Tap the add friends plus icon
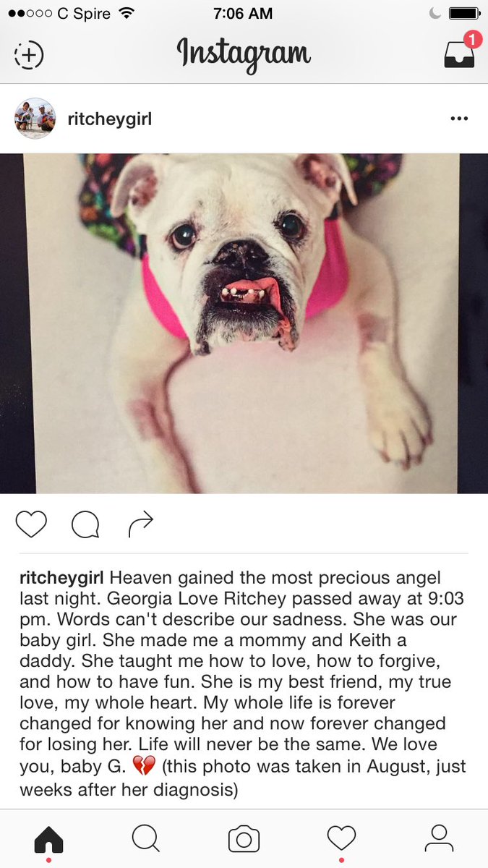Image resolution: width=488 pixels, height=868 pixels. click(x=29, y=55)
